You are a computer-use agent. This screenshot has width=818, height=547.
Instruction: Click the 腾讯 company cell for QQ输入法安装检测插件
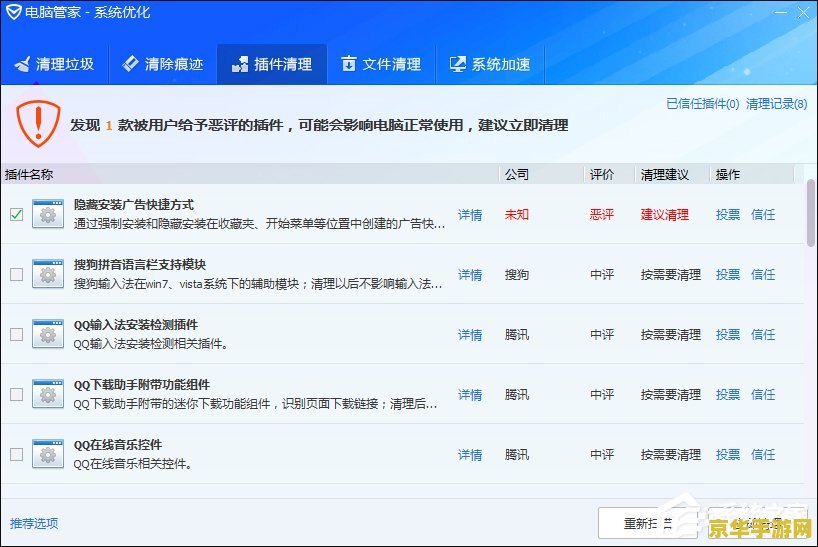point(516,334)
